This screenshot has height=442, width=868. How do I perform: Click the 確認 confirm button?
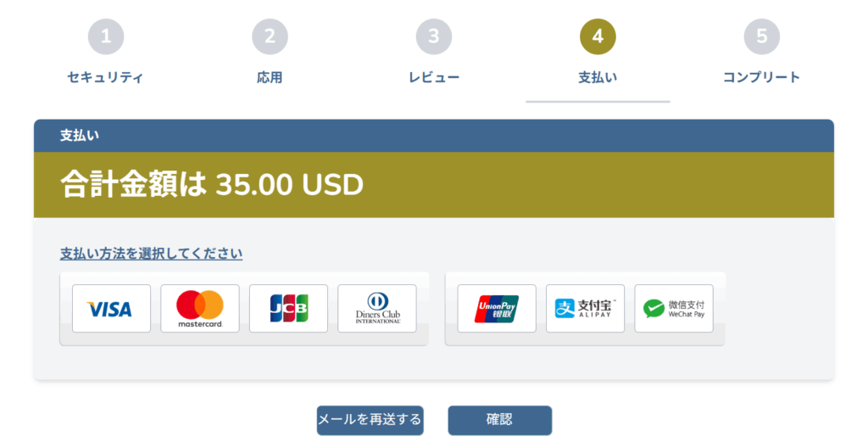click(x=499, y=420)
